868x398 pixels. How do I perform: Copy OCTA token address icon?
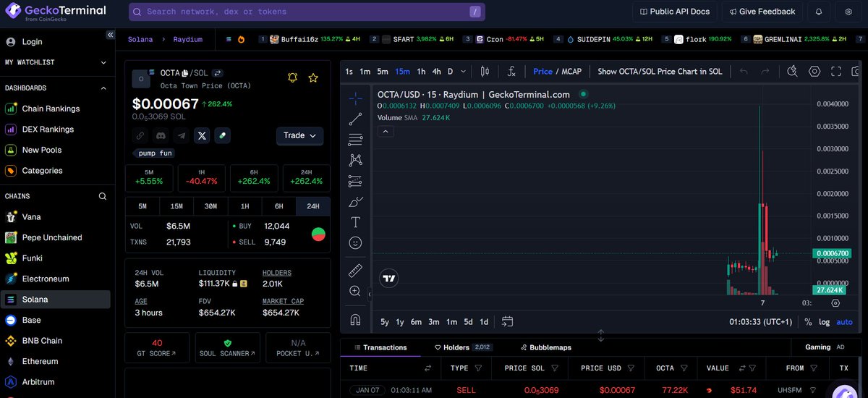click(x=185, y=73)
